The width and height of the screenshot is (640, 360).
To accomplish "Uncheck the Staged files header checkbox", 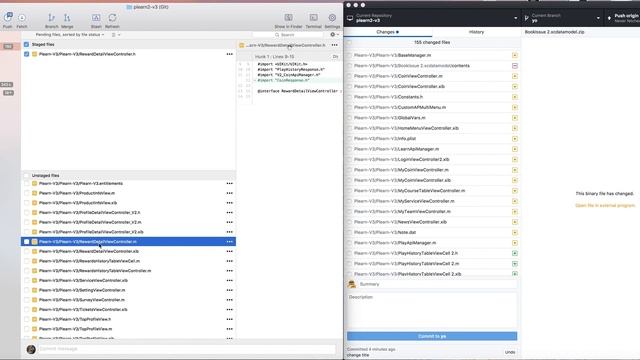I will click(x=27, y=44).
